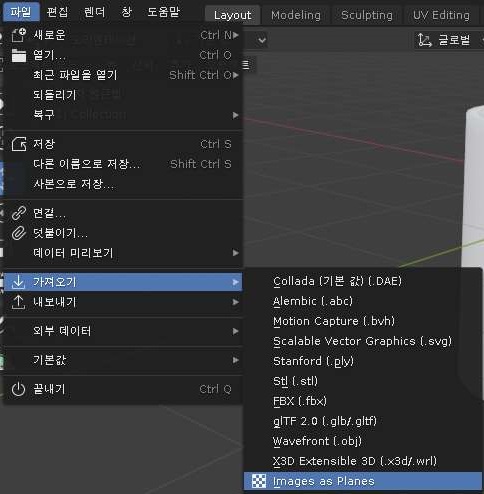Click the download arrow icon beside 가져오기
Image resolution: width=484 pixels, height=494 pixels.
18,282
